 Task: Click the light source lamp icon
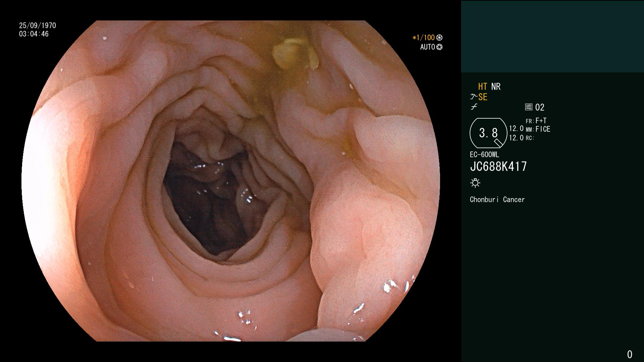pyautogui.click(x=475, y=183)
